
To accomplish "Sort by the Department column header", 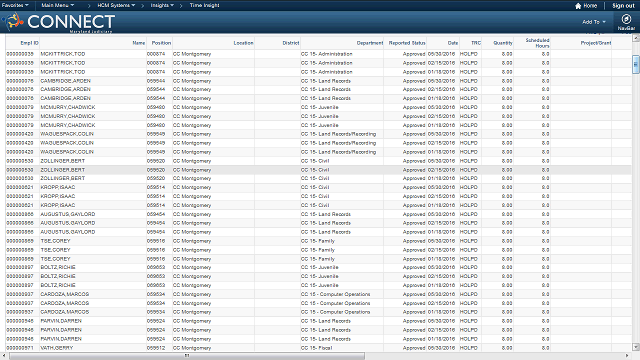I will [x=370, y=43].
